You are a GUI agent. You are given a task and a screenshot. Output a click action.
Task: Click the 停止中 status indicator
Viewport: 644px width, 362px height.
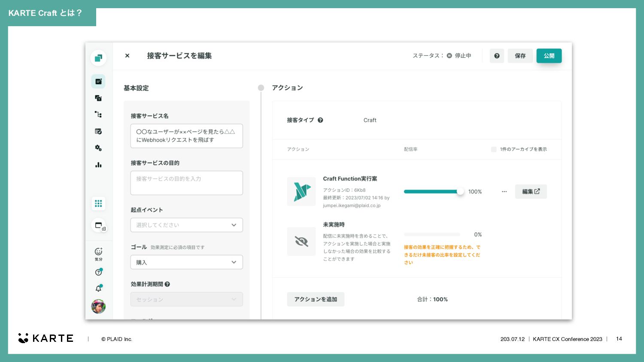pyautogui.click(x=459, y=56)
